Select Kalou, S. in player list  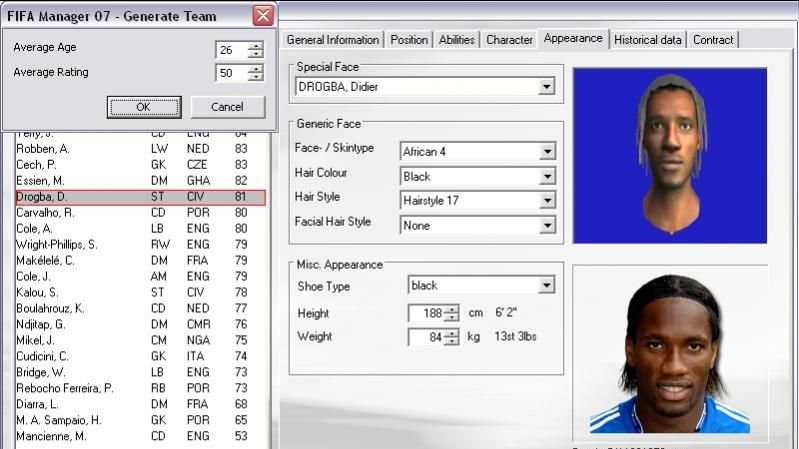coord(141,293)
